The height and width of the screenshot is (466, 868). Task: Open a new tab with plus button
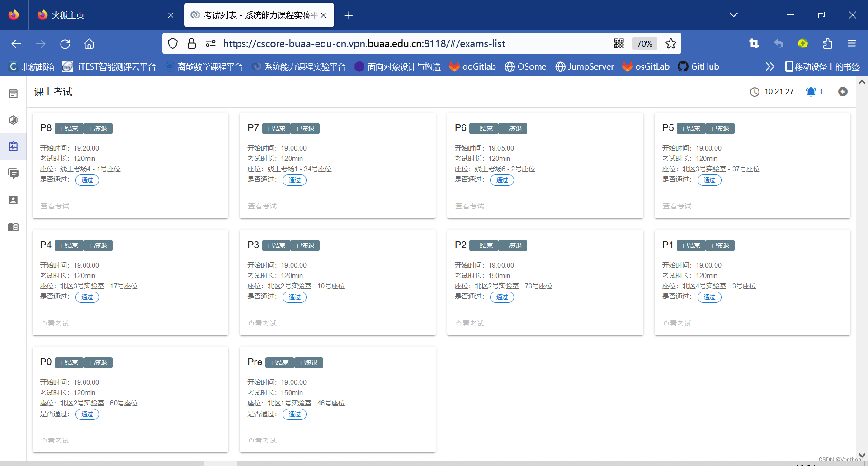click(x=349, y=15)
